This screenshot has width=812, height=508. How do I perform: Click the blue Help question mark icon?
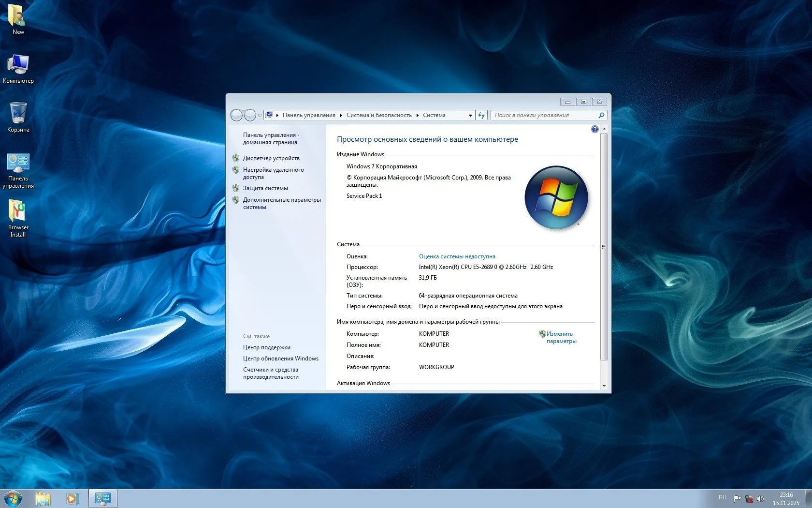click(x=594, y=130)
